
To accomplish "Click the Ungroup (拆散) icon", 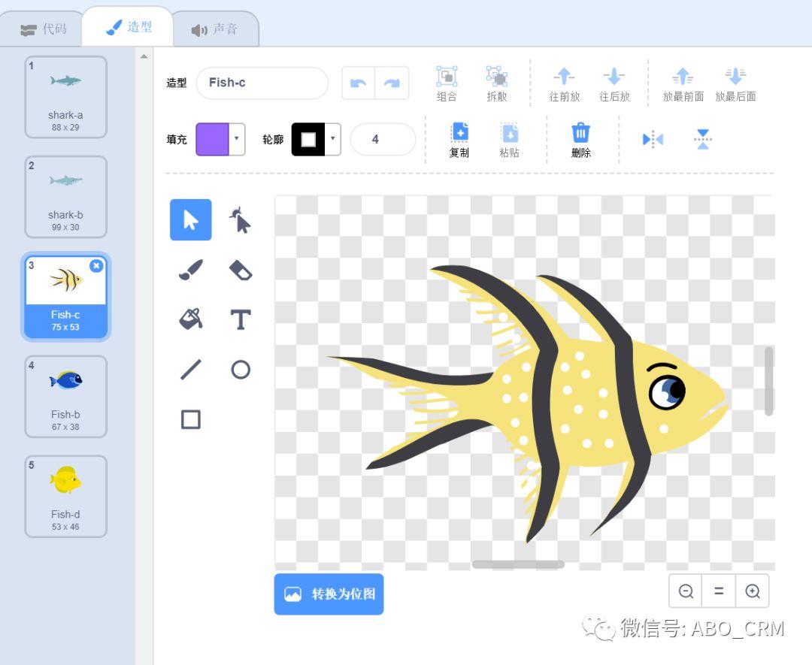I will click(497, 84).
